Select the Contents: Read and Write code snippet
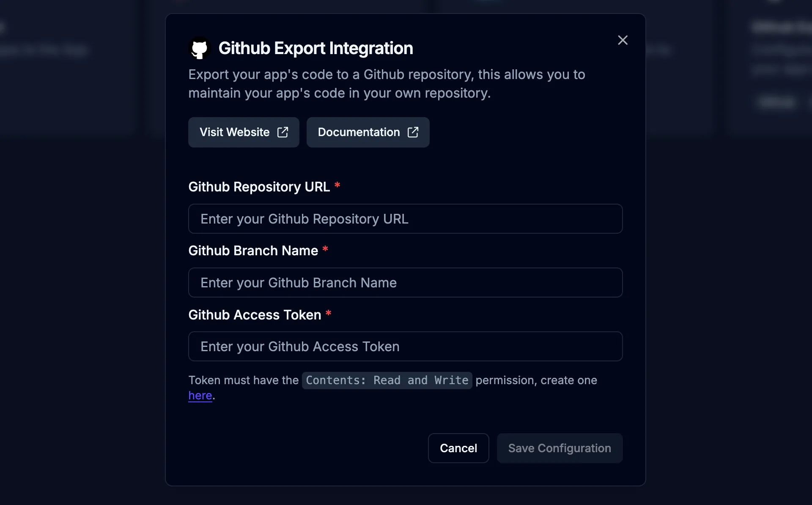 [387, 380]
